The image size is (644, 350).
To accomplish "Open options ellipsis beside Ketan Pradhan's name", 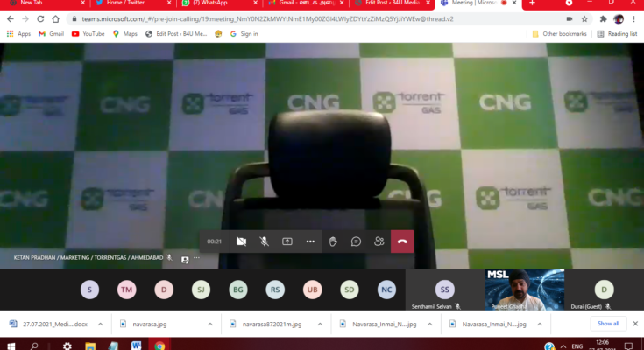I will [x=197, y=258].
